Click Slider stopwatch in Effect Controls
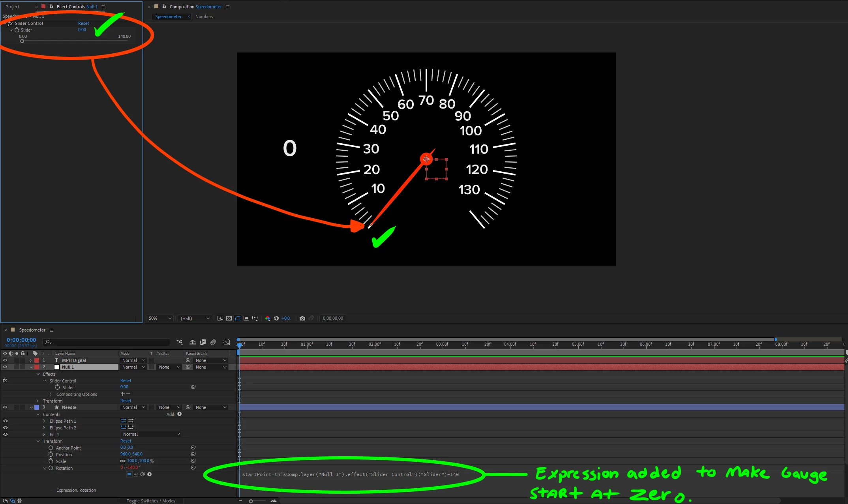 [17, 30]
